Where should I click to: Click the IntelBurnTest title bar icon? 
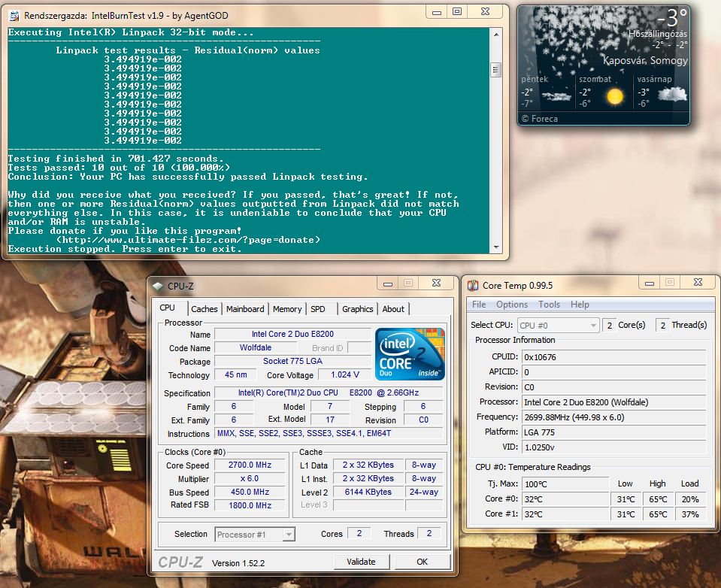pos(14,16)
